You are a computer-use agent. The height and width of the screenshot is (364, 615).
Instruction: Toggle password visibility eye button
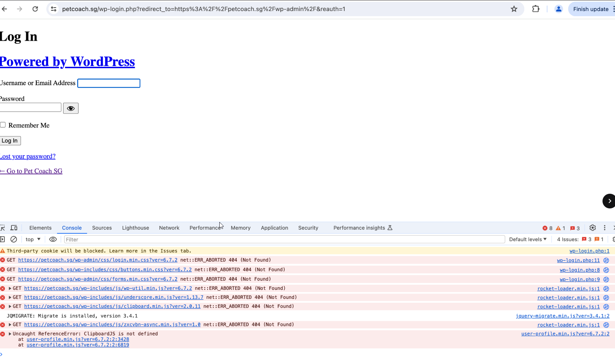[71, 108]
